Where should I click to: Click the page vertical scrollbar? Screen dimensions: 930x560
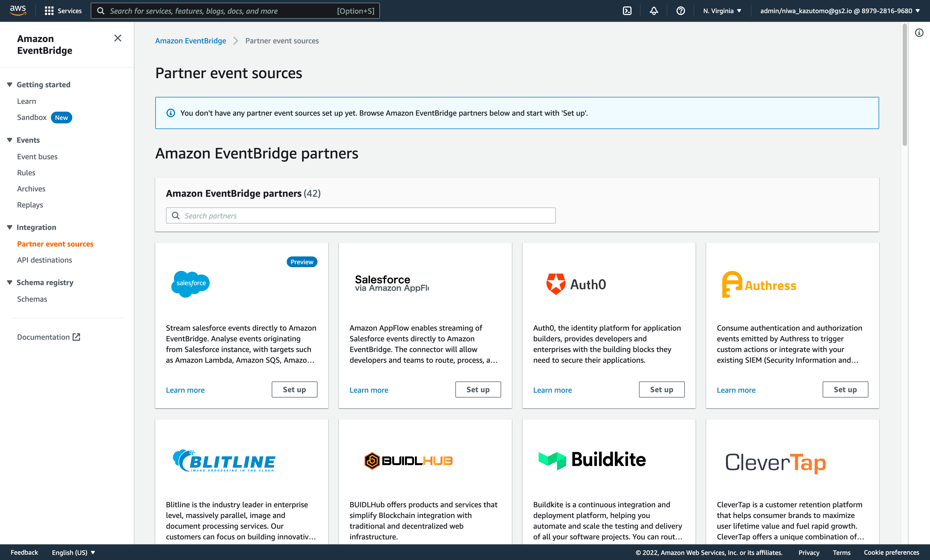pyautogui.click(x=904, y=85)
